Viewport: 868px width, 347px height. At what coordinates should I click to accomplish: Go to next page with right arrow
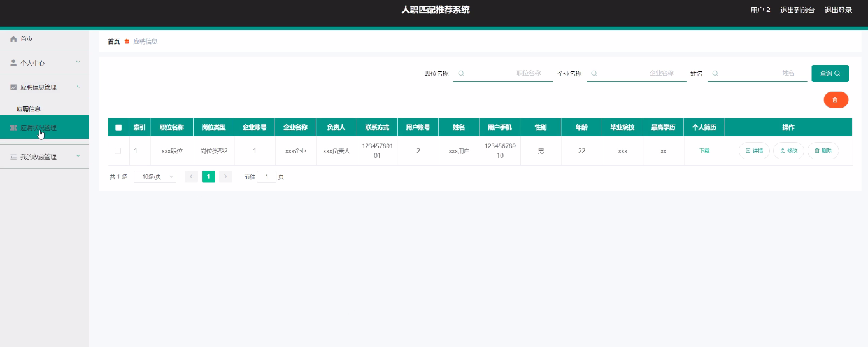click(225, 176)
